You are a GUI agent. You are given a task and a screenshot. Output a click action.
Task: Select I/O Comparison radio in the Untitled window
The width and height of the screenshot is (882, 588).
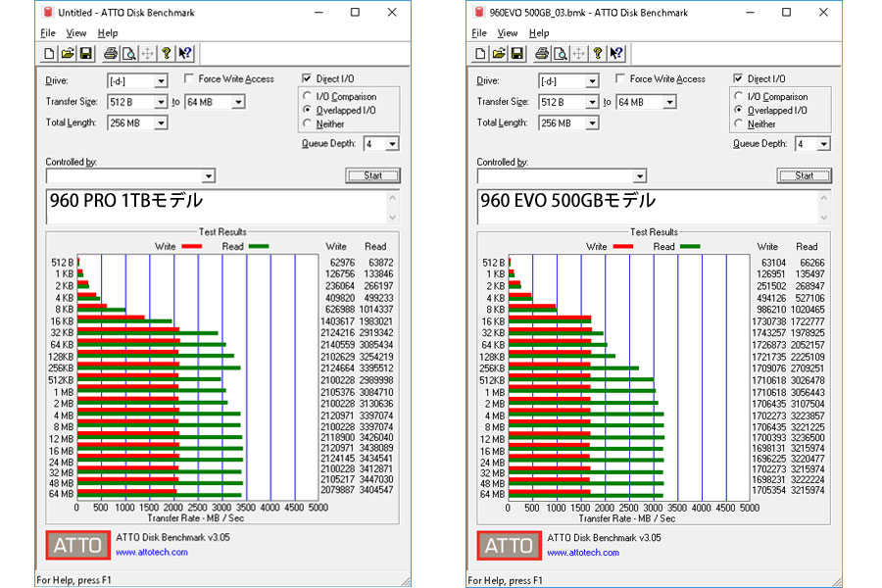[309, 97]
